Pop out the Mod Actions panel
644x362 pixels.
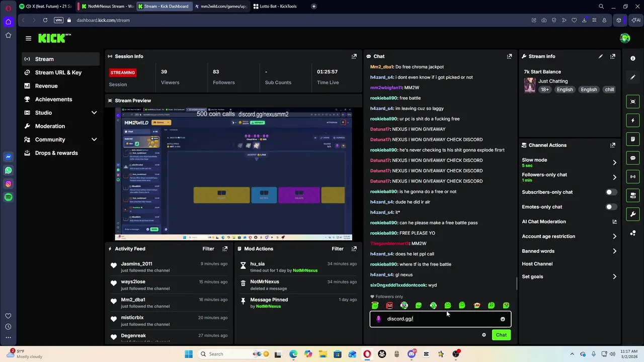click(x=354, y=249)
